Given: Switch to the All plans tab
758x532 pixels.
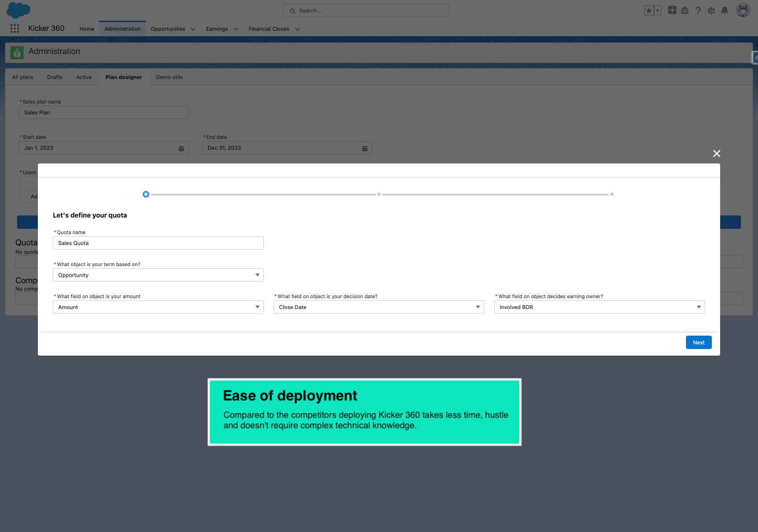Looking at the screenshot, I should (x=22, y=77).
